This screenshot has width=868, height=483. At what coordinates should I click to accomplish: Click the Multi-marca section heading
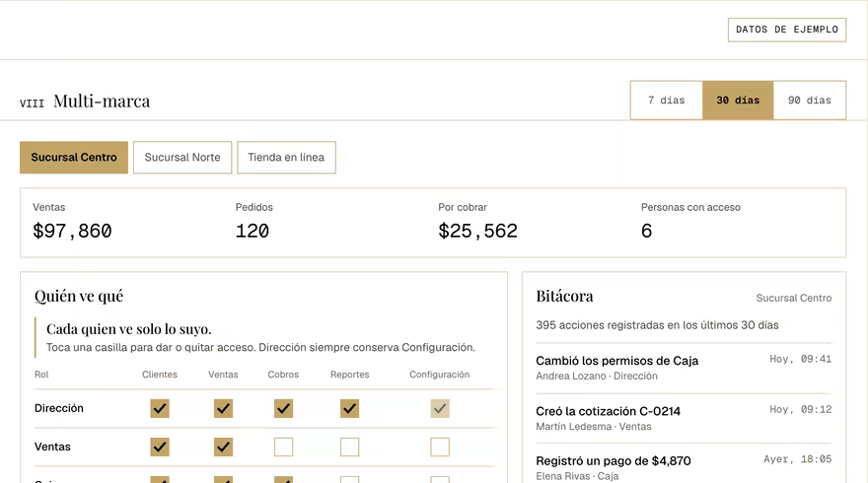tap(102, 102)
